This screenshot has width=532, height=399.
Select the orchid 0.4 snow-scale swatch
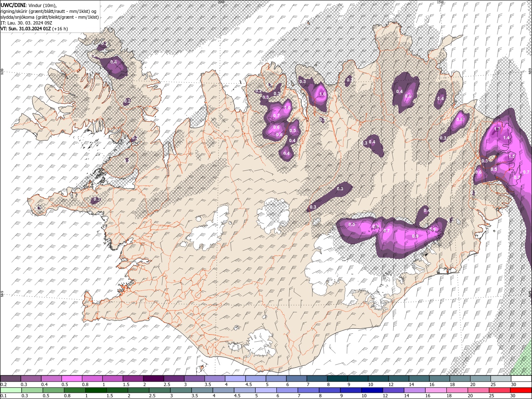coord(51,379)
